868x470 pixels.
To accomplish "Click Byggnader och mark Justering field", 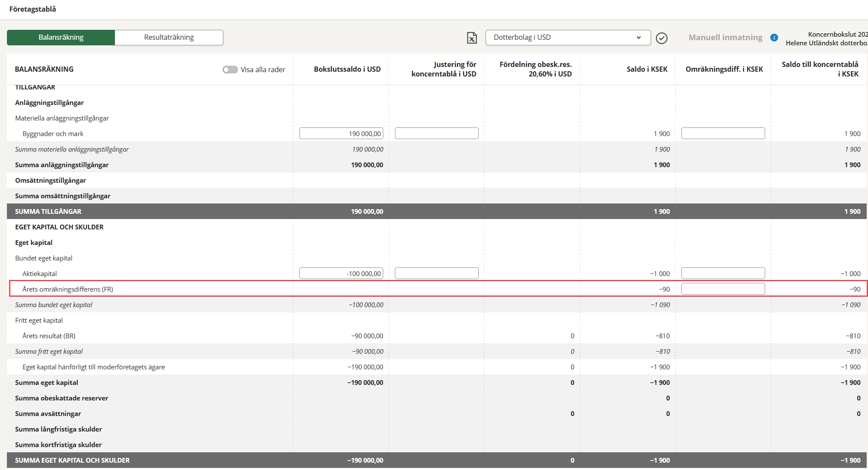I will point(436,133).
